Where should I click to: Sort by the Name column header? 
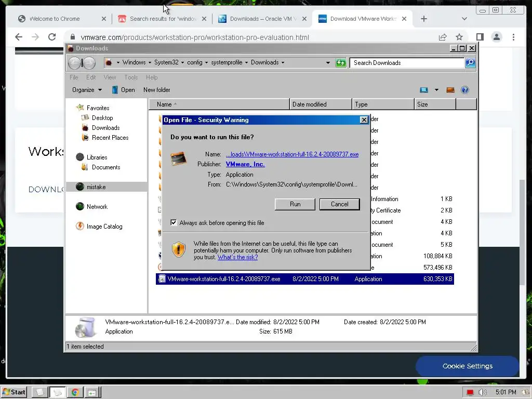[x=219, y=104]
